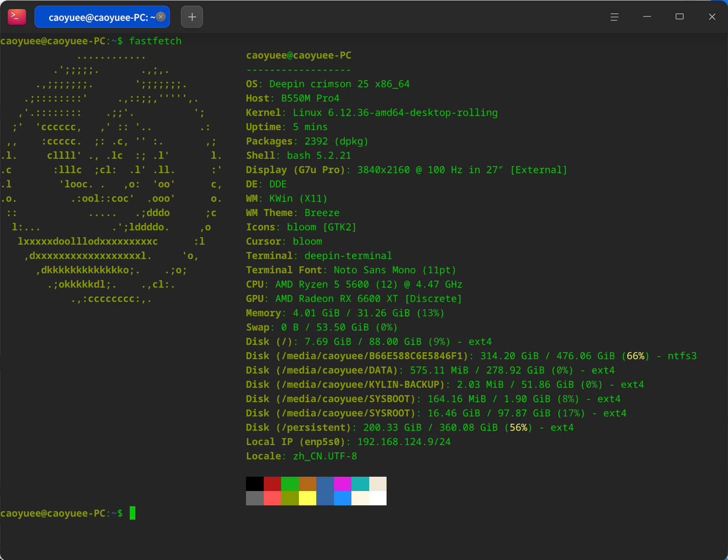Click 'Packages: 2392 (dpkg)' text
Viewport: 728px width, 560px height.
[307, 141]
